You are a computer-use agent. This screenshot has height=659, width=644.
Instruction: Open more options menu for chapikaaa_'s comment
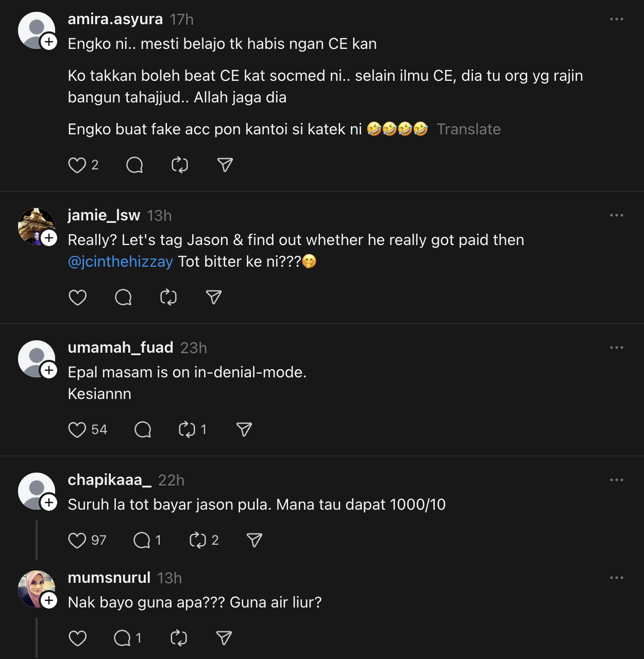point(617,480)
